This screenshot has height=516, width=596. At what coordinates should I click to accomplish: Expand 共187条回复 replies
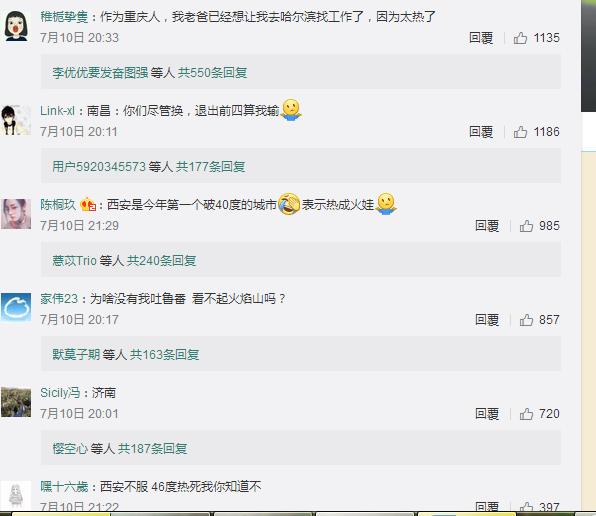pos(152,448)
